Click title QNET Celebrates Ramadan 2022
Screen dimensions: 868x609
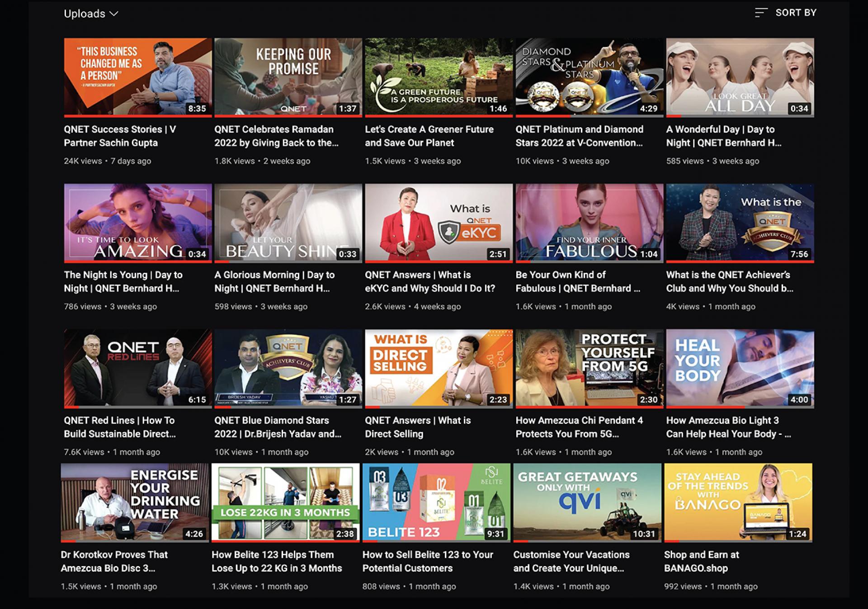(276, 136)
